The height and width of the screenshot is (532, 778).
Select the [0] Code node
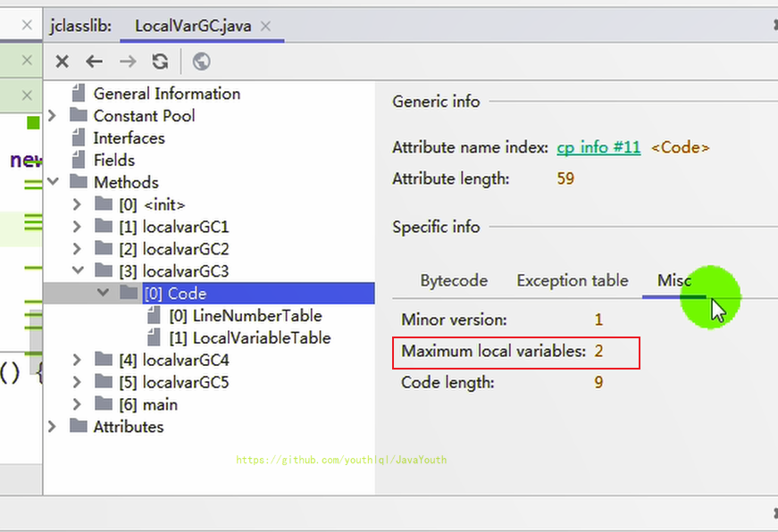point(175,294)
